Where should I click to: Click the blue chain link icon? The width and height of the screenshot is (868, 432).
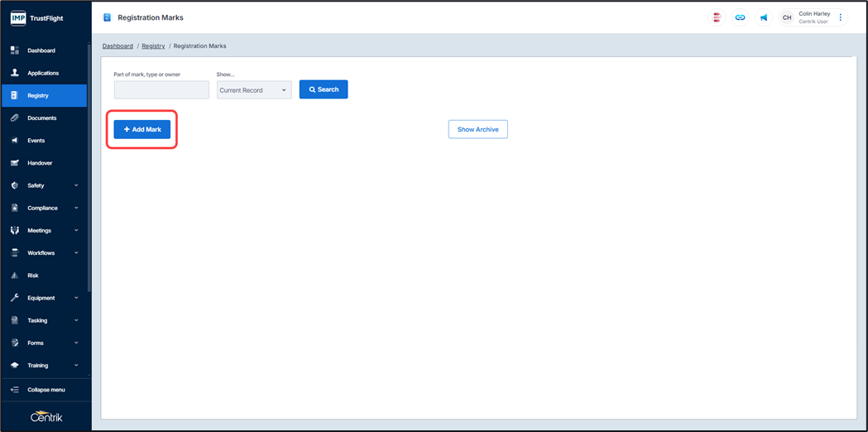(x=740, y=17)
